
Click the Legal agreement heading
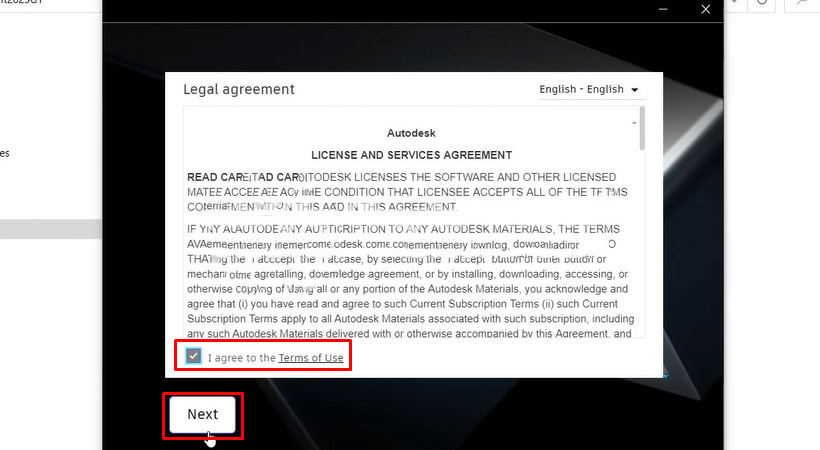pyautogui.click(x=239, y=89)
